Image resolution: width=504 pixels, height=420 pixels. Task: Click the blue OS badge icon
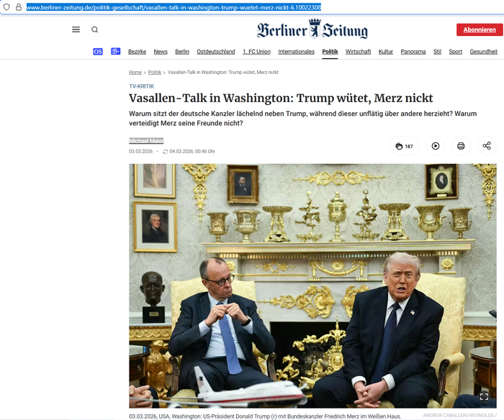[98, 51]
